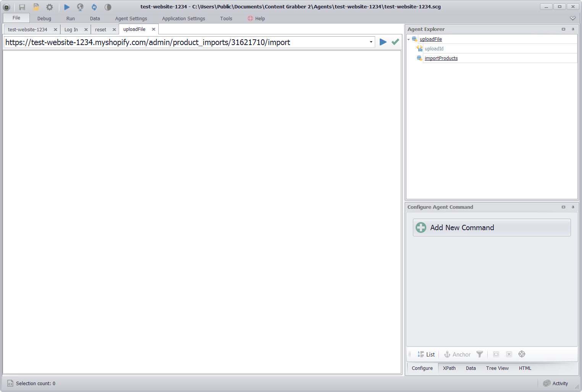Screen dimensions: 582x392
Task: Expand the ribbon using the top-right chevron
Action: tap(572, 18)
